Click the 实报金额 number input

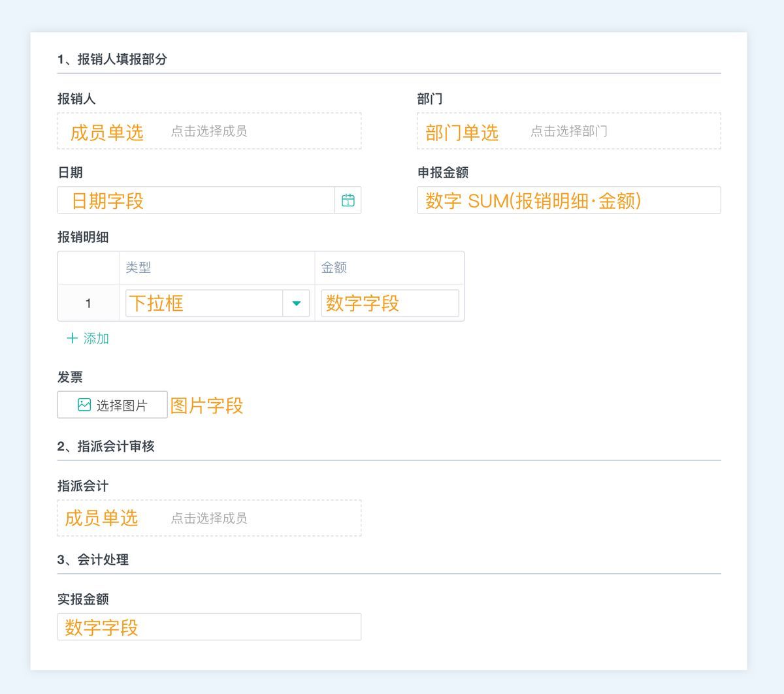pyautogui.click(x=209, y=627)
